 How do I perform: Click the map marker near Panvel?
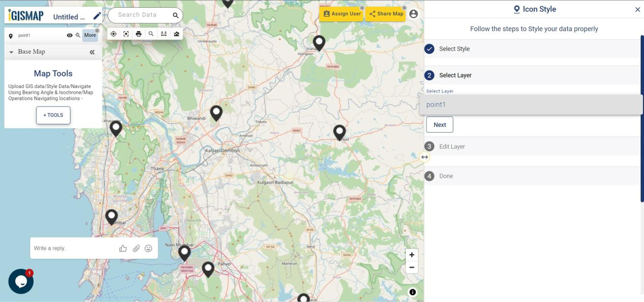click(x=208, y=269)
